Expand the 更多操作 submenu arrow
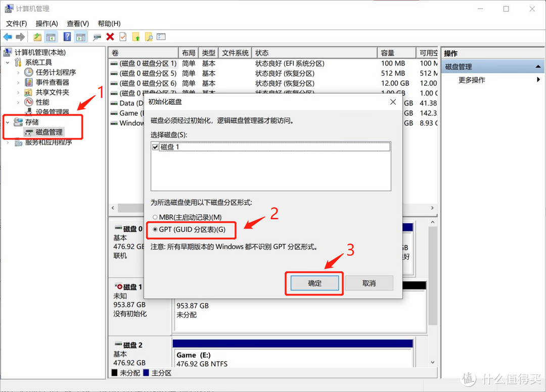The image size is (546, 392). [x=539, y=79]
